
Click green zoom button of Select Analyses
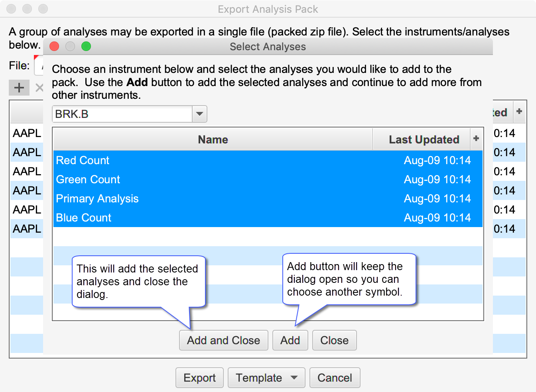[x=86, y=47]
